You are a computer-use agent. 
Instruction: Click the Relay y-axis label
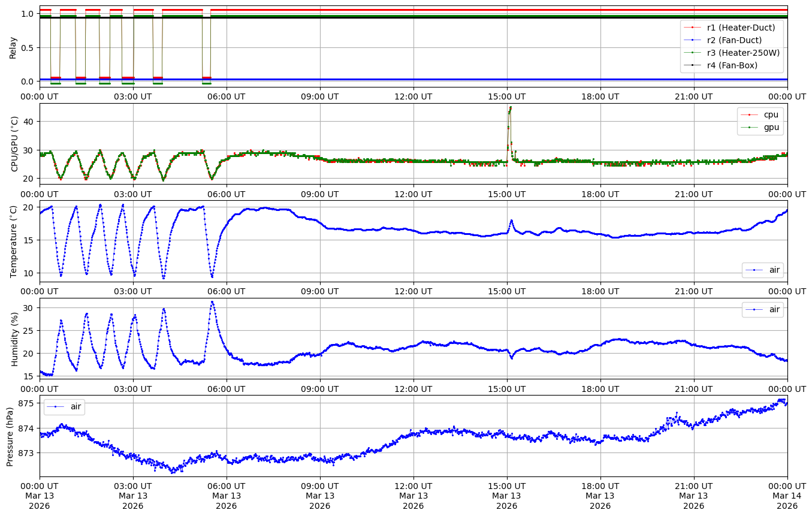coord(13,47)
